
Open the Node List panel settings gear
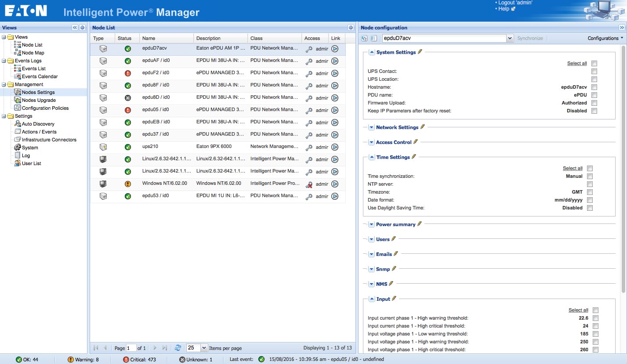[351, 27]
